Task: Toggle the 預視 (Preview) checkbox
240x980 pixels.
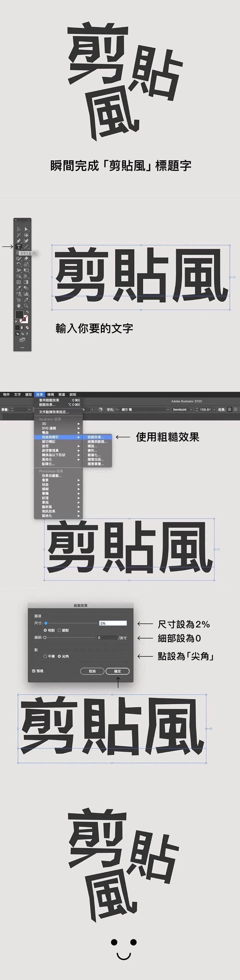Action: [34, 671]
